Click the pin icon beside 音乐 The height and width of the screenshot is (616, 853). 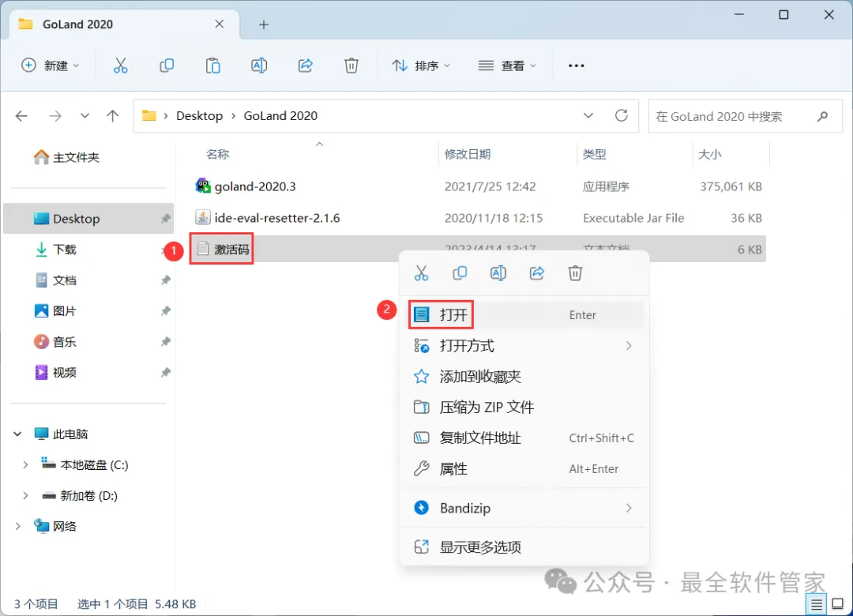pyautogui.click(x=165, y=342)
